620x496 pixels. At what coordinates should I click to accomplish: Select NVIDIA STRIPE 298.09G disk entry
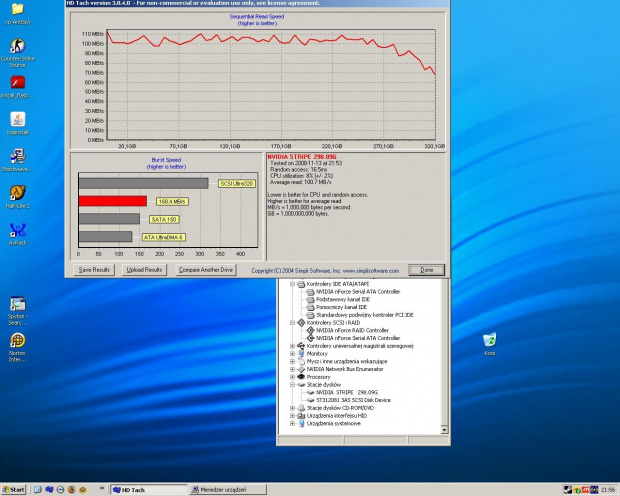click(347, 392)
